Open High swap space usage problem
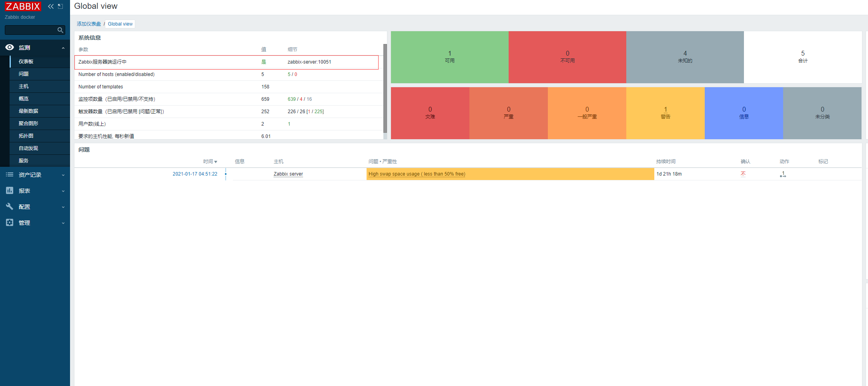The image size is (868, 386). pyautogui.click(x=417, y=174)
